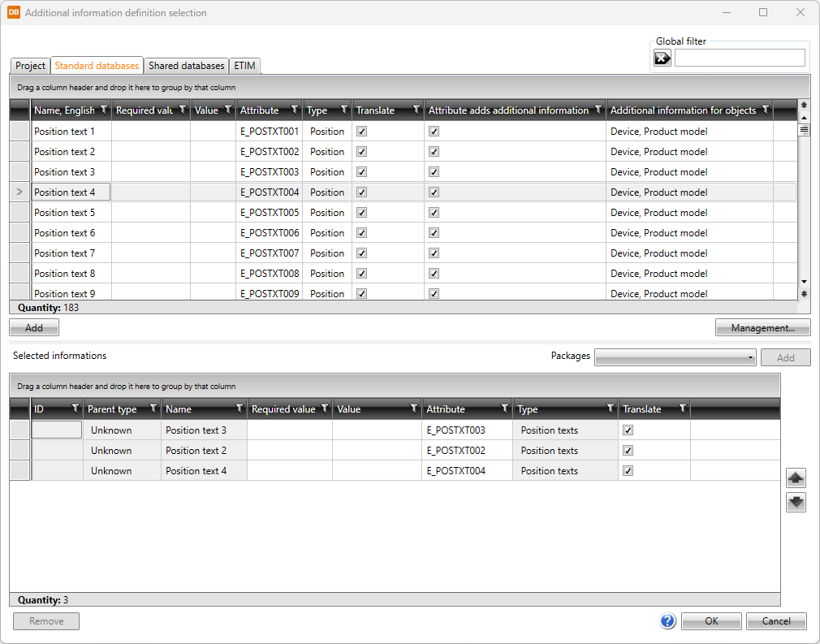Toggle Translate checkbox for Position text 1

362,132
